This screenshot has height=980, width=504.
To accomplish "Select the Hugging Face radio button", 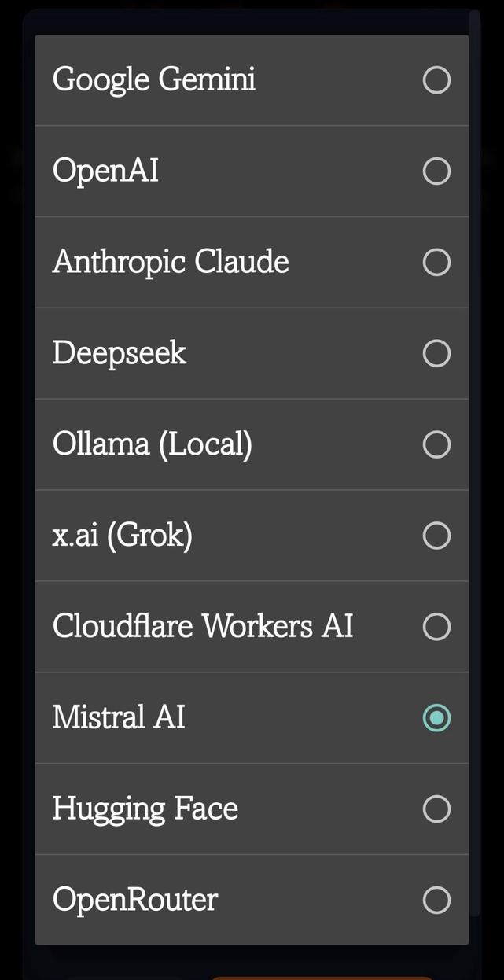I will tap(436, 809).
